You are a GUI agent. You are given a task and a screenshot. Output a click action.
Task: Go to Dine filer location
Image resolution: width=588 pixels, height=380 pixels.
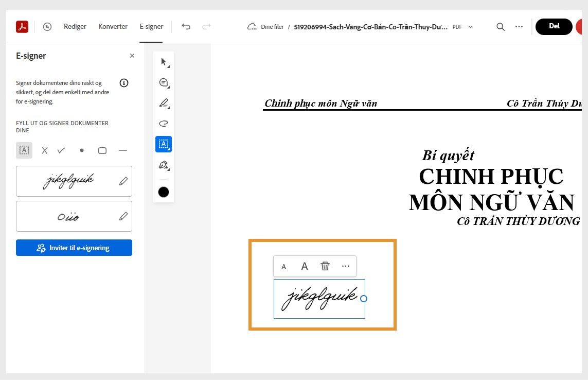point(272,27)
